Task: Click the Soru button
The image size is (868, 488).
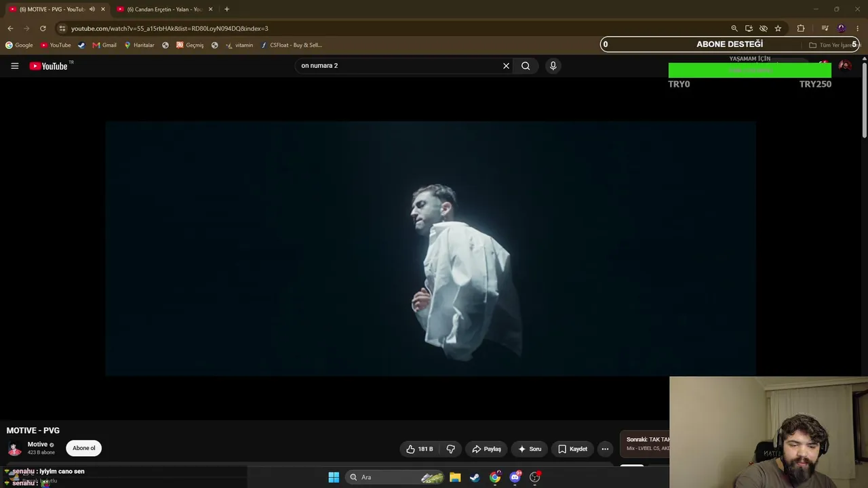Action: 529,449
